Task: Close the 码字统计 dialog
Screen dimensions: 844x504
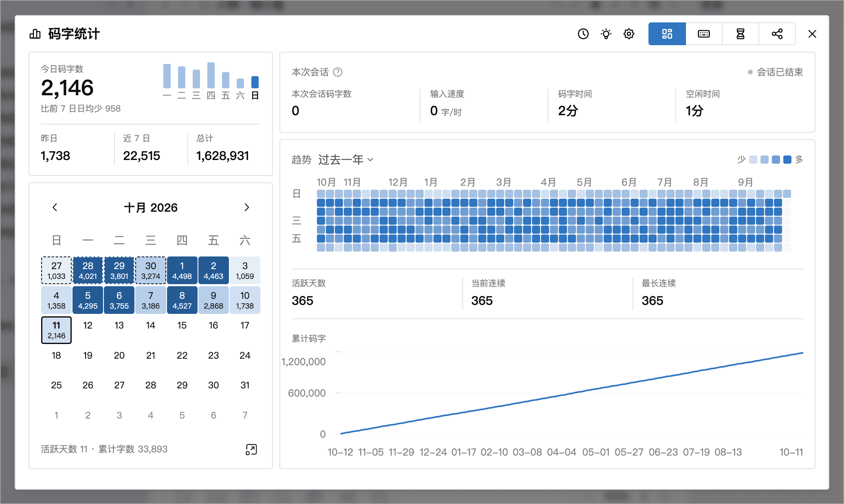Action: [x=812, y=34]
